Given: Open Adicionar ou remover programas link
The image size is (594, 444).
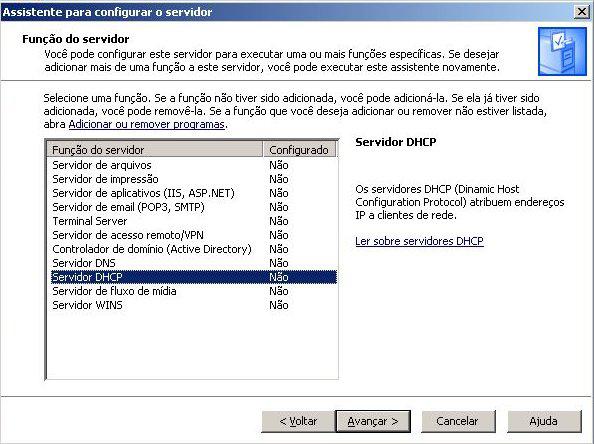Looking at the screenshot, I should coord(147,124).
